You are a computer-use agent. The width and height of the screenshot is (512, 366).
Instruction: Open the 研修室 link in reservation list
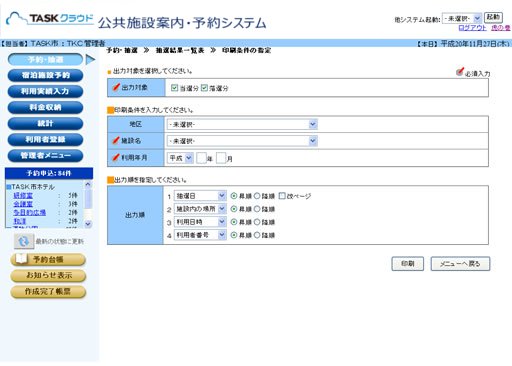click(x=23, y=196)
